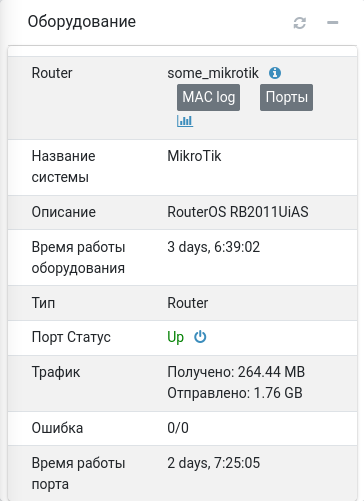Select the some_mikrotik router name

click(x=213, y=73)
